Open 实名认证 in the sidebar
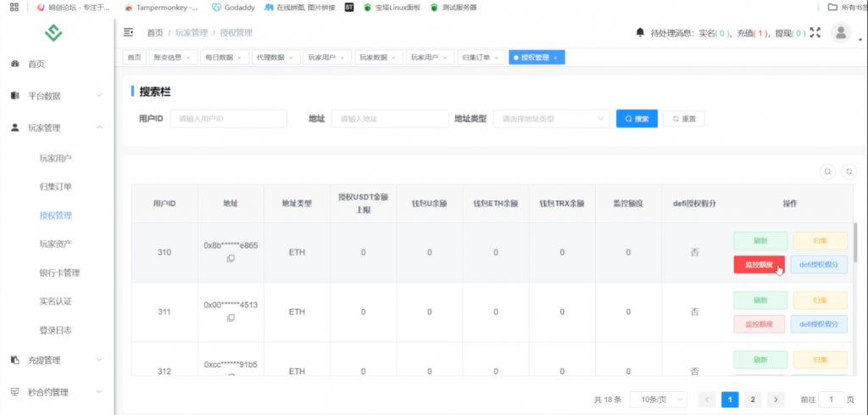The width and height of the screenshot is (868, 415). 55,301
